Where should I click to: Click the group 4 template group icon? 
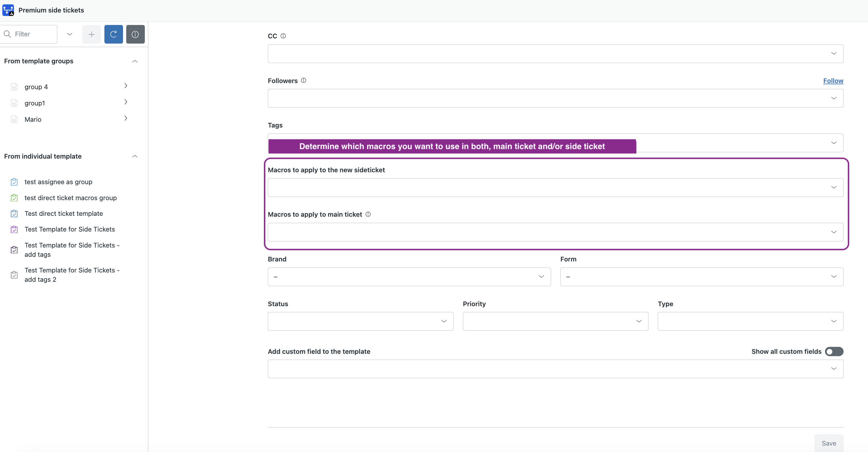[x=14, y=87]
